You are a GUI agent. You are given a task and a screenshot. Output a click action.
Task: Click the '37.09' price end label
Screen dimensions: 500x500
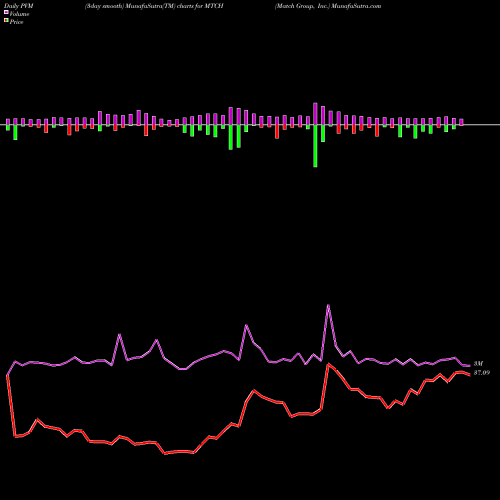[x=482, y=373]
